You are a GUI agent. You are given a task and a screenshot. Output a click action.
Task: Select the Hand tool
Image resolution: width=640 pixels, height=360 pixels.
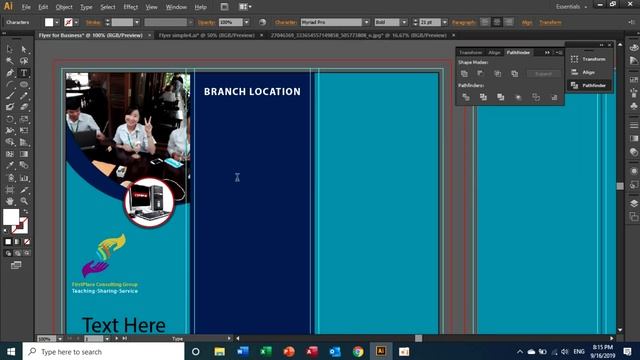pos(10,201)
